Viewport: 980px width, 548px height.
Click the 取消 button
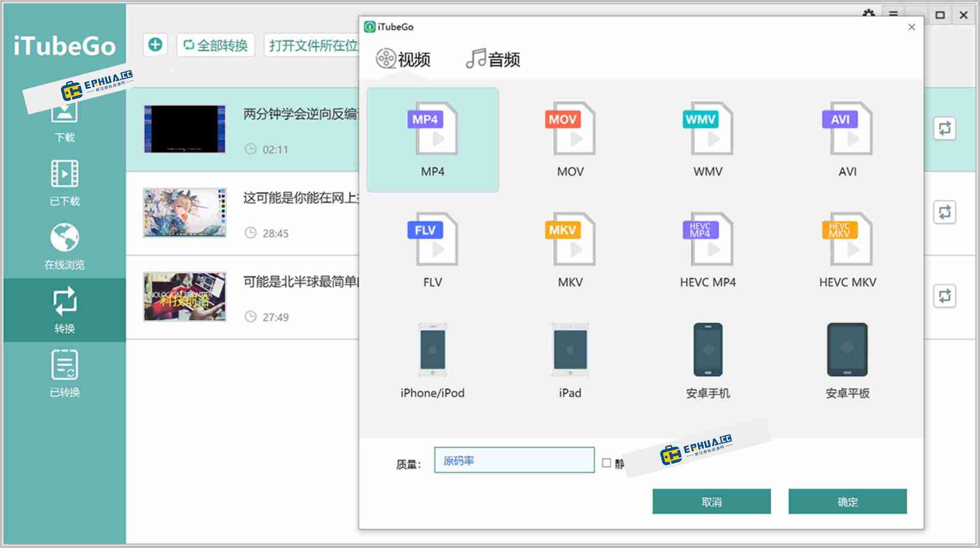(711, 502)
